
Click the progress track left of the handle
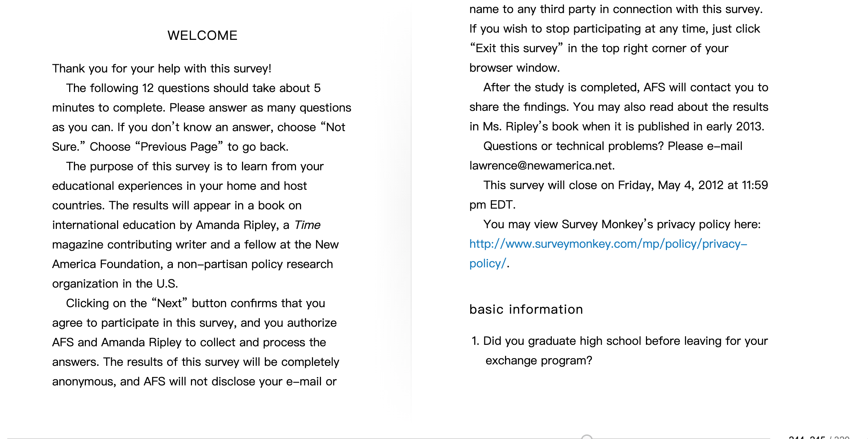click(293, 438)
